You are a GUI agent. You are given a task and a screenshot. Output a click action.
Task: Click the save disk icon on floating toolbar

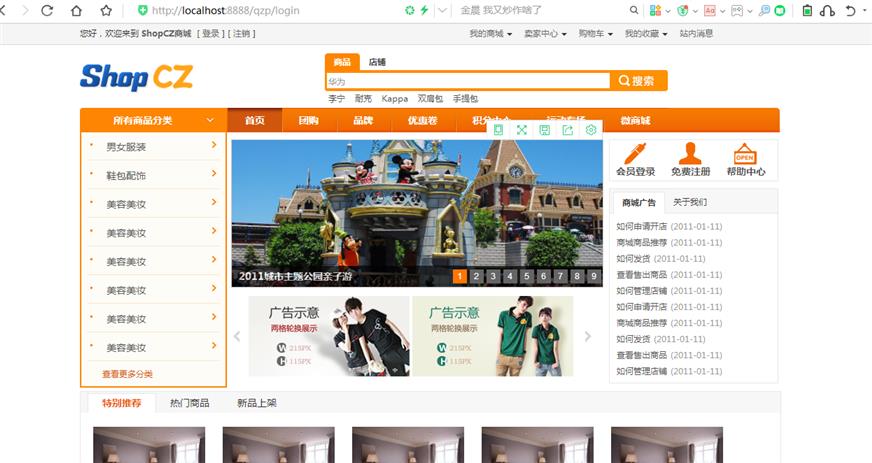pos(545,130)
